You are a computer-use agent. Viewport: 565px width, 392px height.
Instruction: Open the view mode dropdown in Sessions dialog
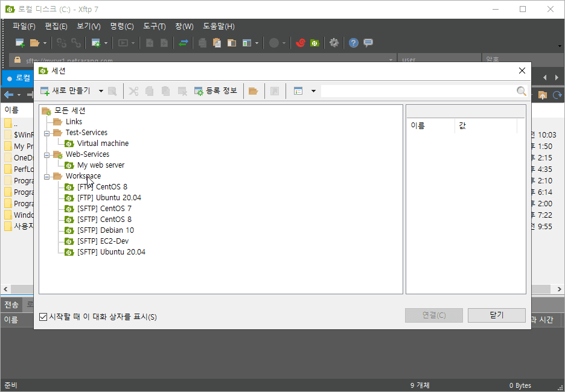pos(313,91)
